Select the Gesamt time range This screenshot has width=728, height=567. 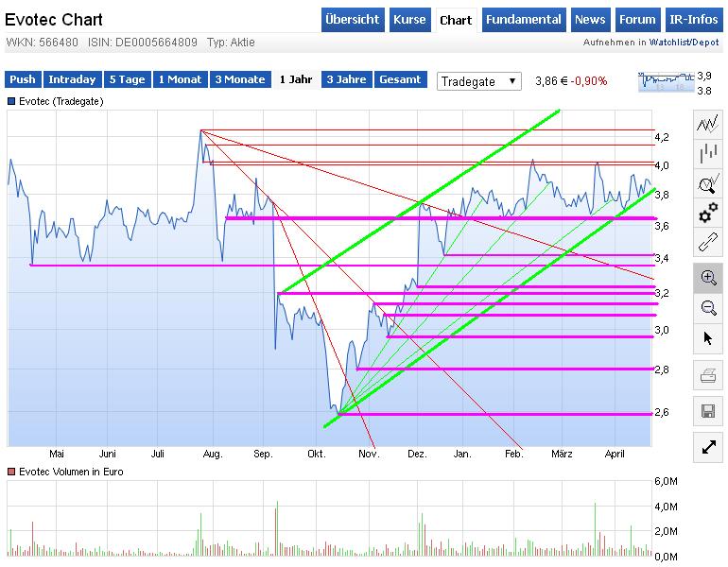click(400, 79)
